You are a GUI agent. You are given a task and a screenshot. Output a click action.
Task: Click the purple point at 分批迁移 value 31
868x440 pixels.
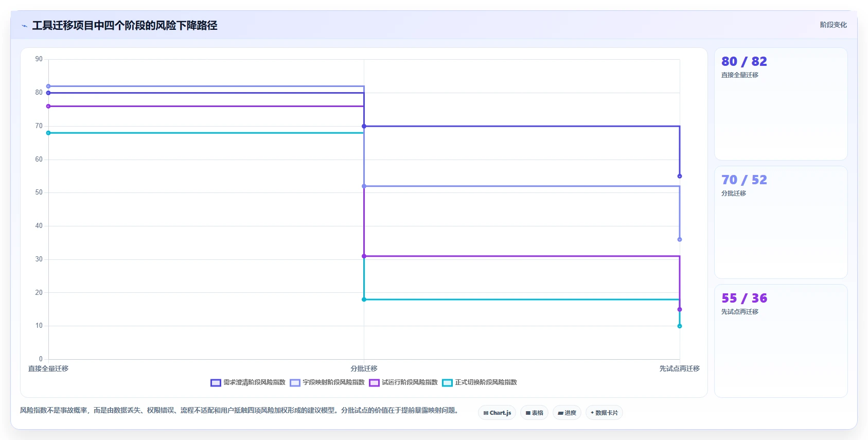pos(364,256)
